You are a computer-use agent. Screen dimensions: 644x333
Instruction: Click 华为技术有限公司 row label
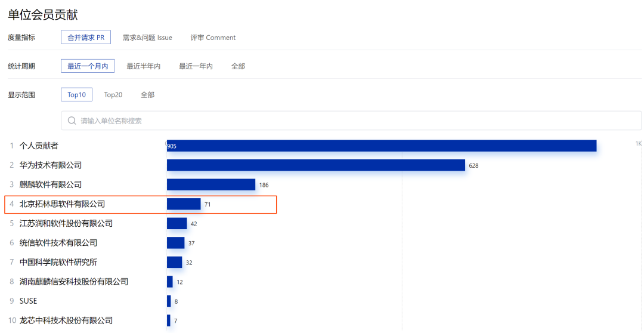point(51,165)
